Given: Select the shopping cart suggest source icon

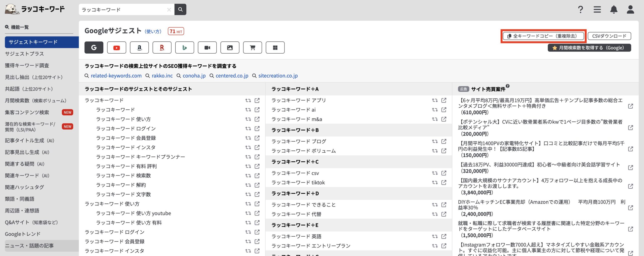Looking at the screenshot, I should pos(252,48).
